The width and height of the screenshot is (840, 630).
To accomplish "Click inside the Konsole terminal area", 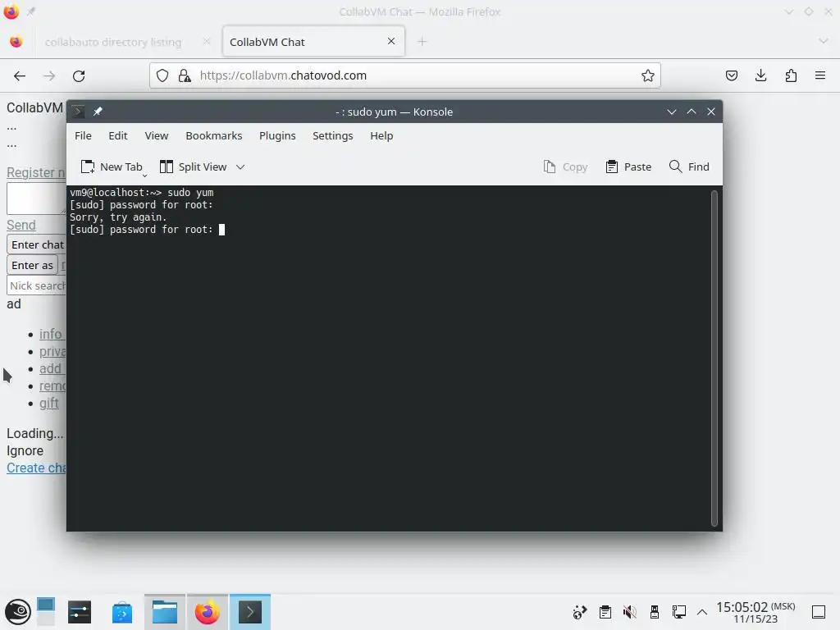I will [x=390, y=358].
